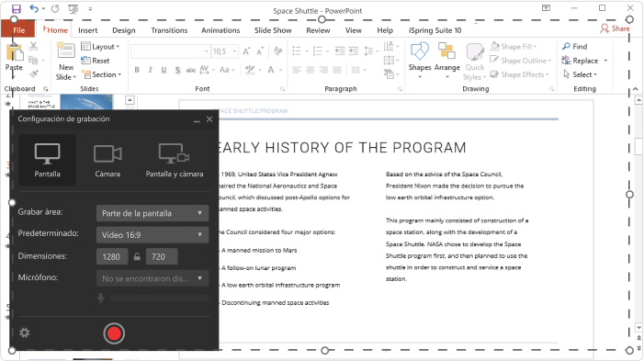The width and height of the screenshot is (644, 361).
Task: Start slide show from quick access toolbar
Action: (73, 9)
